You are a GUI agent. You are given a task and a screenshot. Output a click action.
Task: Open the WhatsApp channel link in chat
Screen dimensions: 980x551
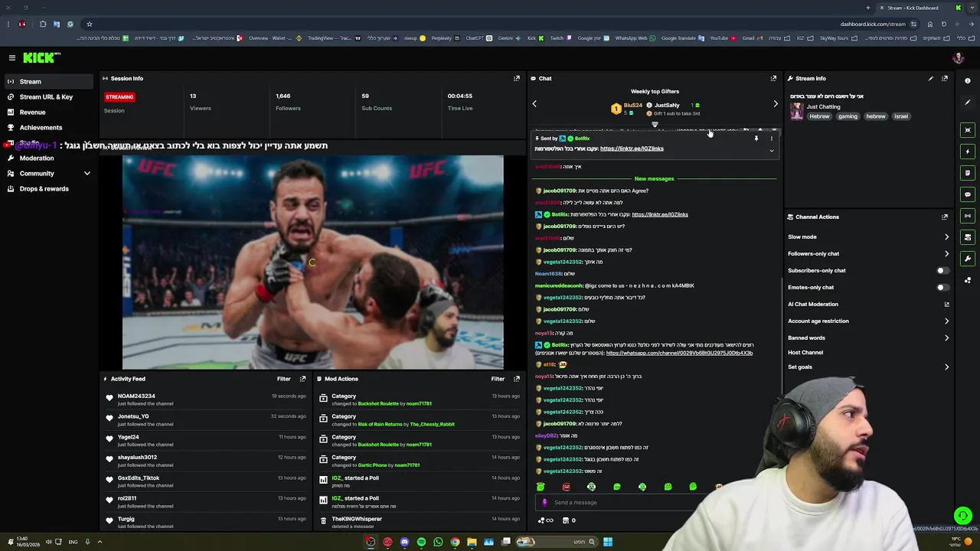click(679, 354)
